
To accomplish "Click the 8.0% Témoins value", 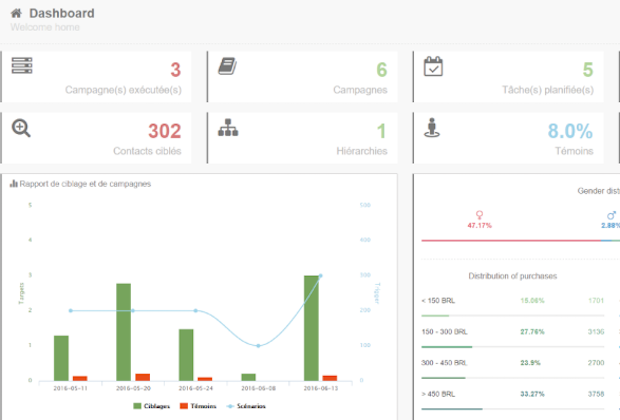I will tap(570, 131).
